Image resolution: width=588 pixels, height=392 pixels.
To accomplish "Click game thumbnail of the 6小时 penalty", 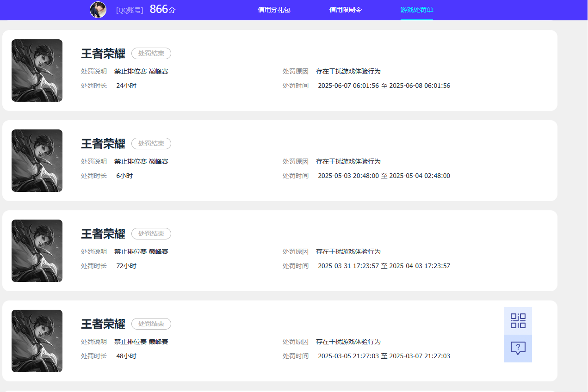I will point(37,160).
